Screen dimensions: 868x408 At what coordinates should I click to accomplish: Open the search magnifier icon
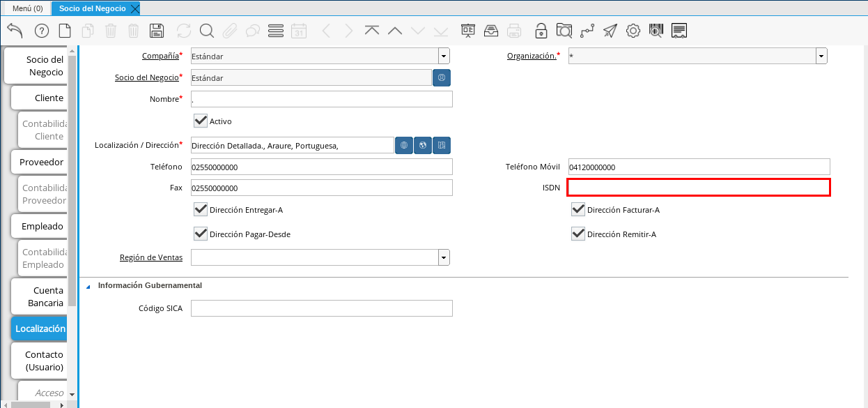click(x=207, y=31)
